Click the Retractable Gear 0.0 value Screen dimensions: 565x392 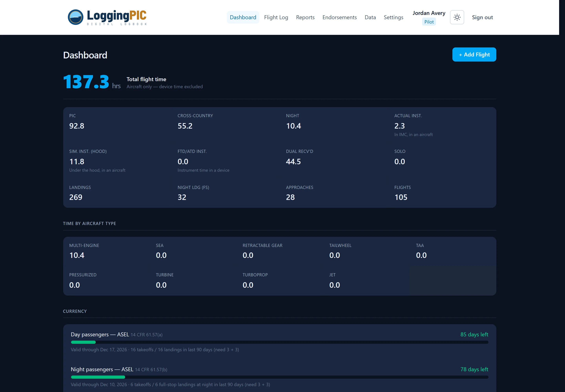pos(248,255)
